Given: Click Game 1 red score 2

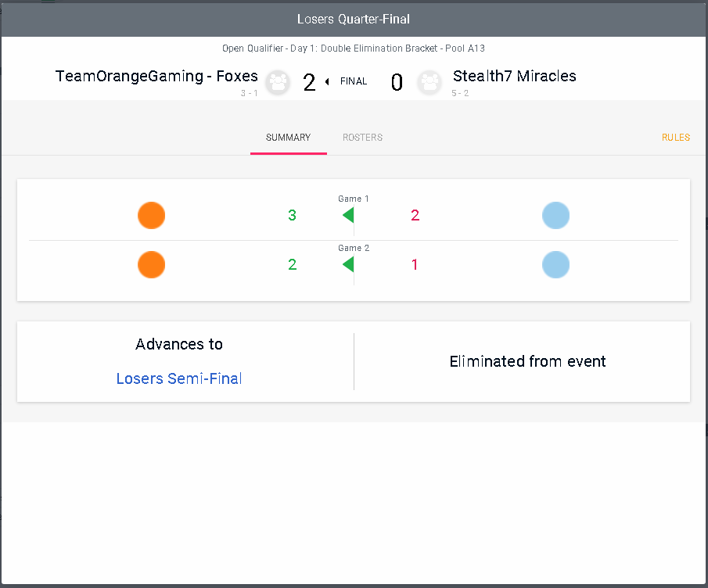Looking at the screenshot, I should tap(415, 215).
